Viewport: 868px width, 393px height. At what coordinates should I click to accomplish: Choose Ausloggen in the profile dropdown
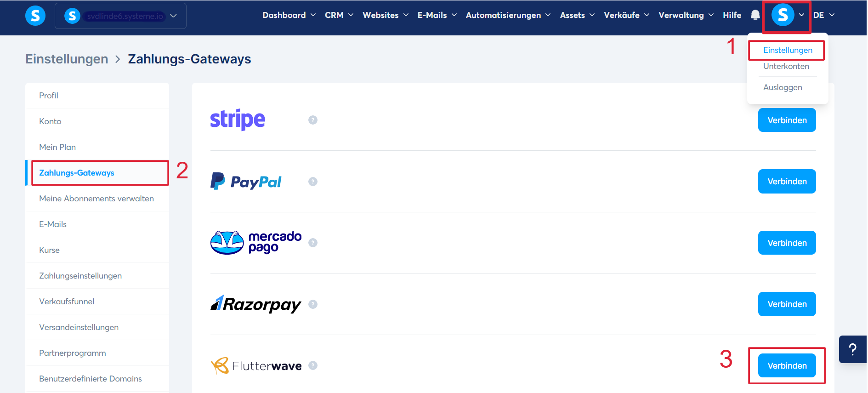[x=783, y=87]
